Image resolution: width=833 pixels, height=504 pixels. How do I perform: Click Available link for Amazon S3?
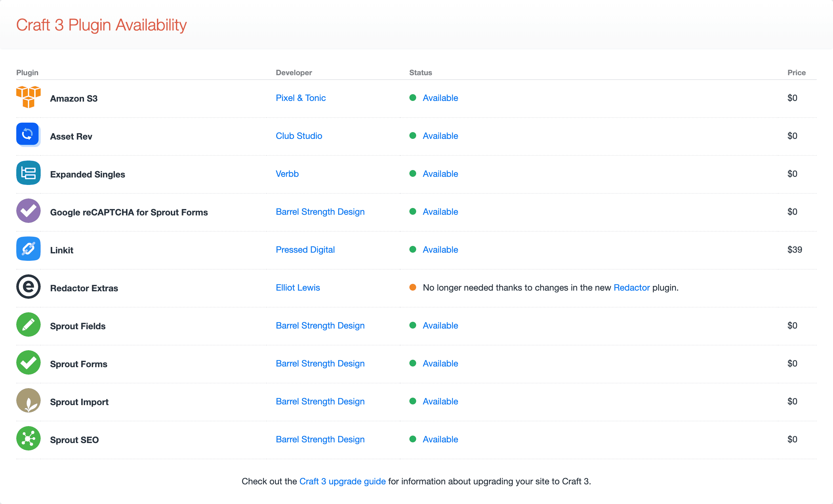440,98
